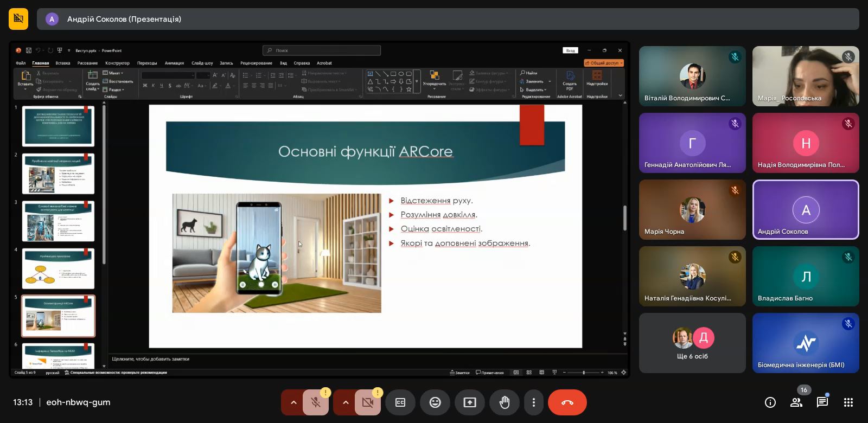This screenshot has width=868, height=423.
Task: Click the Present now screen-share icon
Action: (470, 402)
